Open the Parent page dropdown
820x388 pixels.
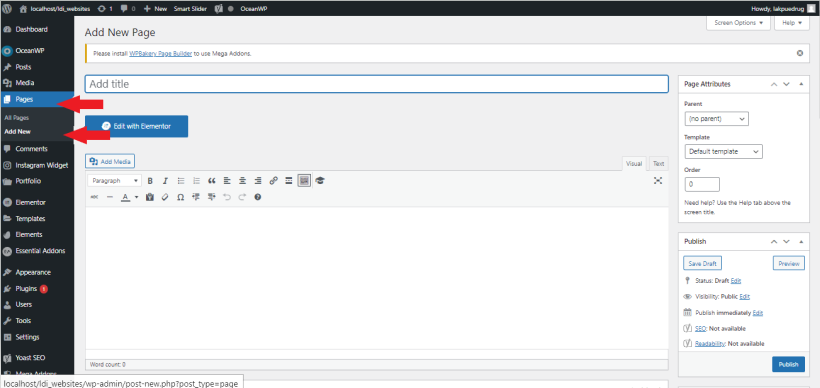[x=716, y=119]
